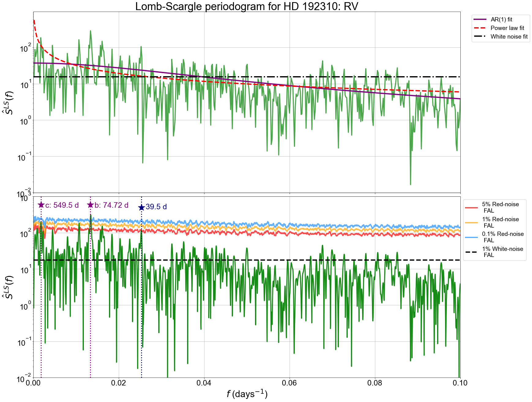Image resolution: width=532 pixels, height=402 pixels.
Task: Click the navy star beside 39.5 d
Action: 141,207
